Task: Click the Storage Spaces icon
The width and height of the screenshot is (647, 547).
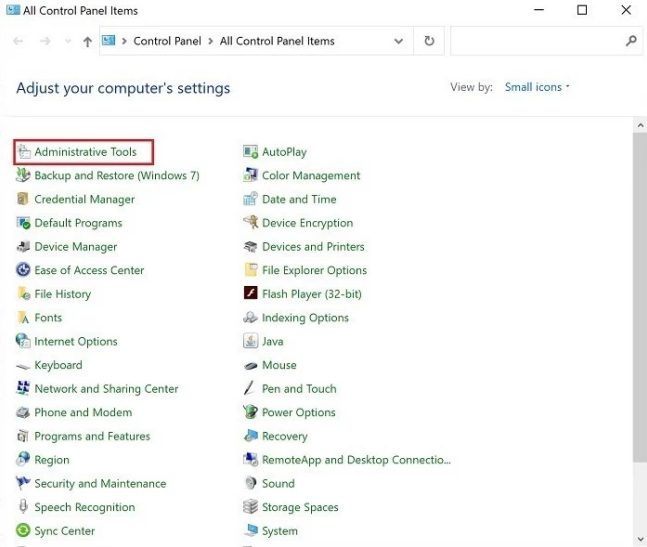Action: pos(250,507)
